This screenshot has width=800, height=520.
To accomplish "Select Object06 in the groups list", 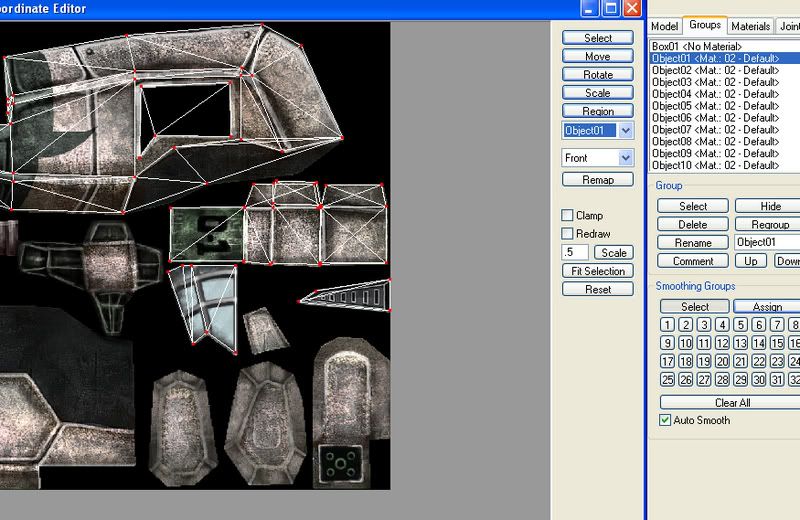I will click(x=724, y=118).
